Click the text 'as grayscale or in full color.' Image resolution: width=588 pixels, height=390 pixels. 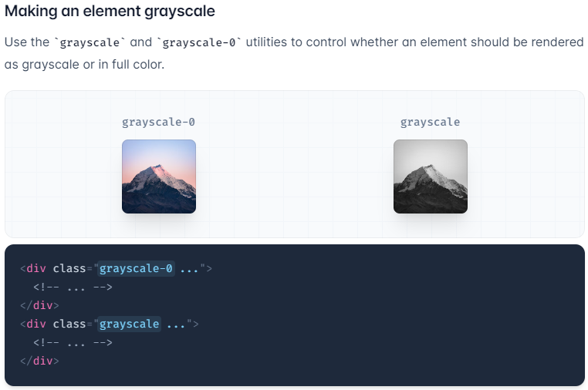(84, 65)
